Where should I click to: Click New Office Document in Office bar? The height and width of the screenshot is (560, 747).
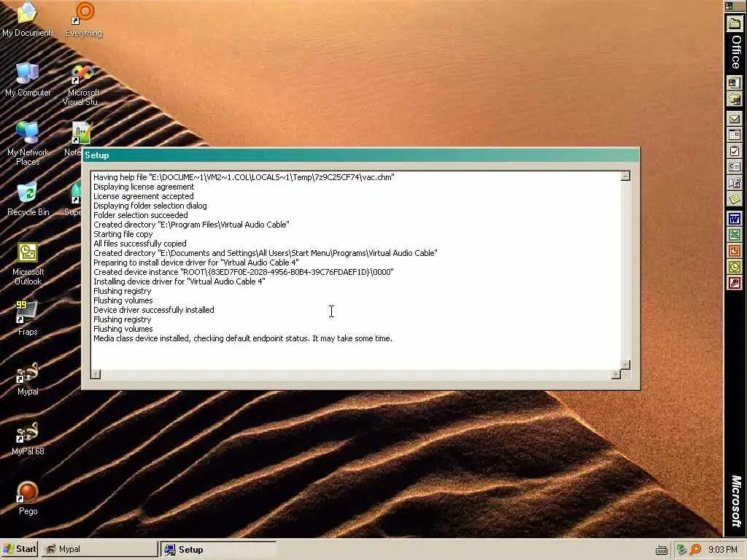point(734,83)
